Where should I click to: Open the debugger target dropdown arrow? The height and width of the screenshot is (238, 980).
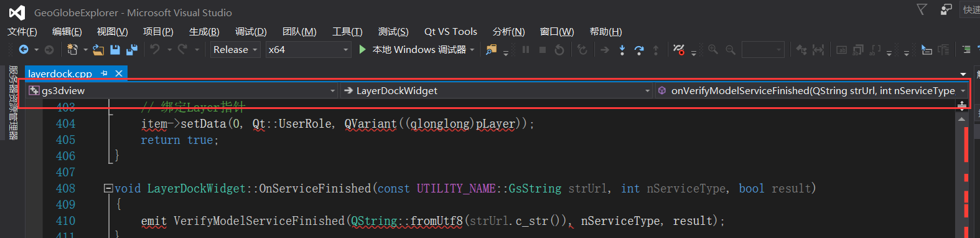pos(472,50)
